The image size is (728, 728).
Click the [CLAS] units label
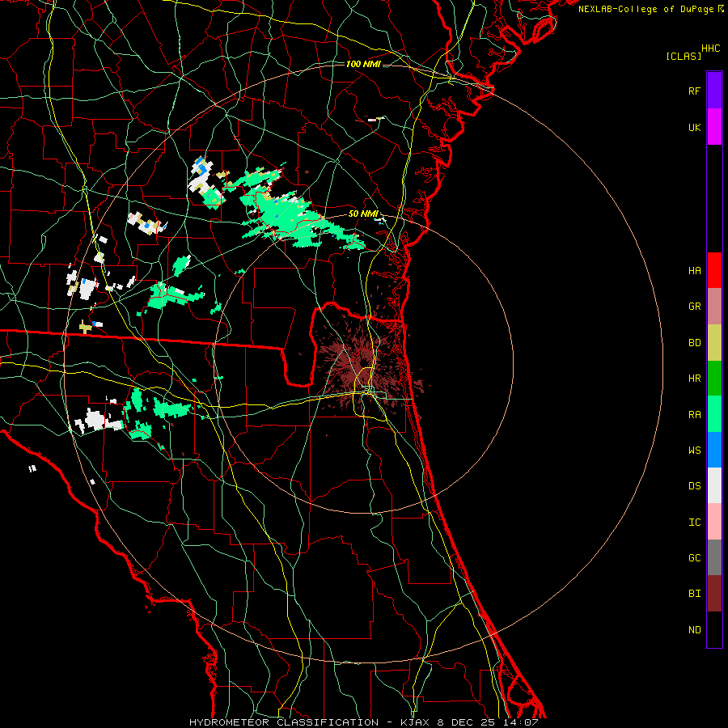coord(684,57)
